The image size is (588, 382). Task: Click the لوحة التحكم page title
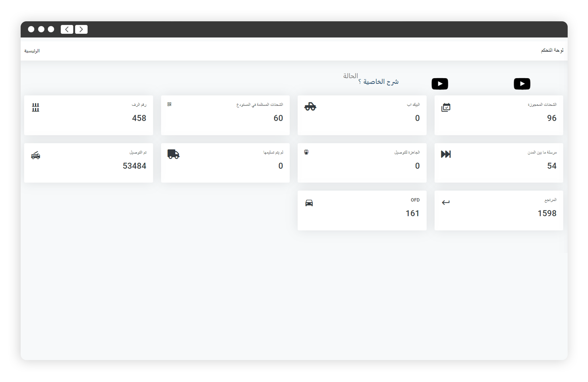(552, 50)
